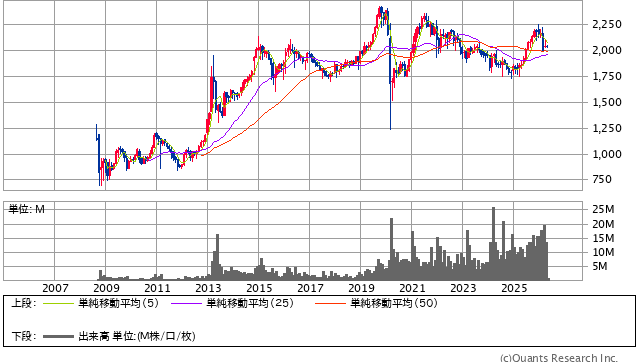The height and width of the screenshot is (362, 638).
Task: Click the Quants Research Inc. copyright text
Action: 559,358
